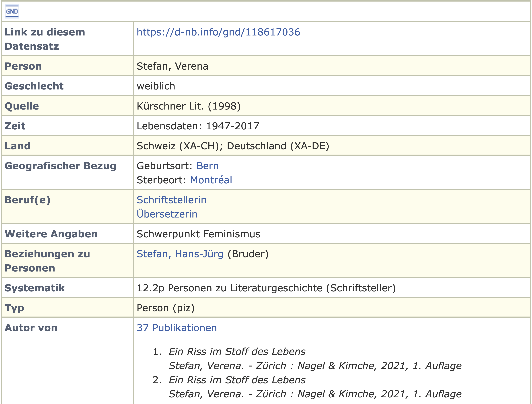532x404 pixels.
Task: Click the '12.2p Personen zu Literaturgeschichte' classification
Action: 266,288
